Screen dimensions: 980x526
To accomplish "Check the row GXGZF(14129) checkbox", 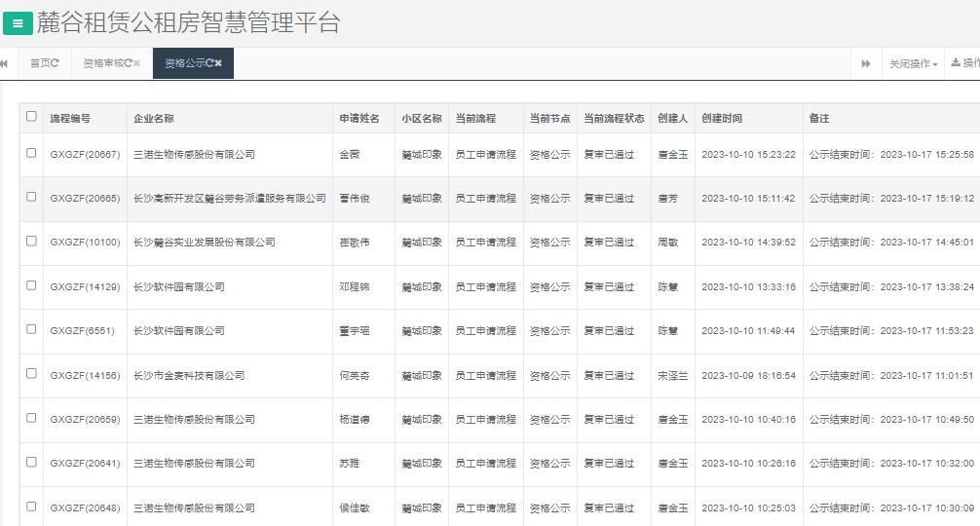I will coord(31,285).
